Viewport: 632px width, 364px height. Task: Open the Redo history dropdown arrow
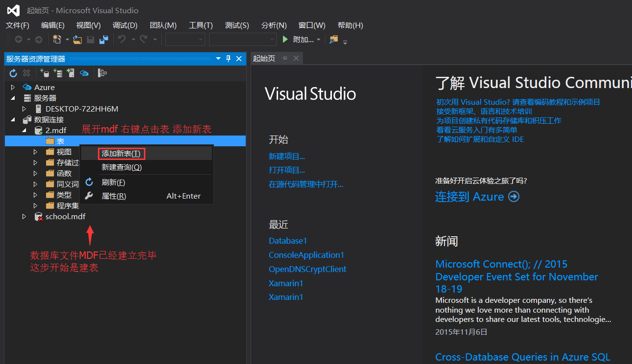(155, 40)
